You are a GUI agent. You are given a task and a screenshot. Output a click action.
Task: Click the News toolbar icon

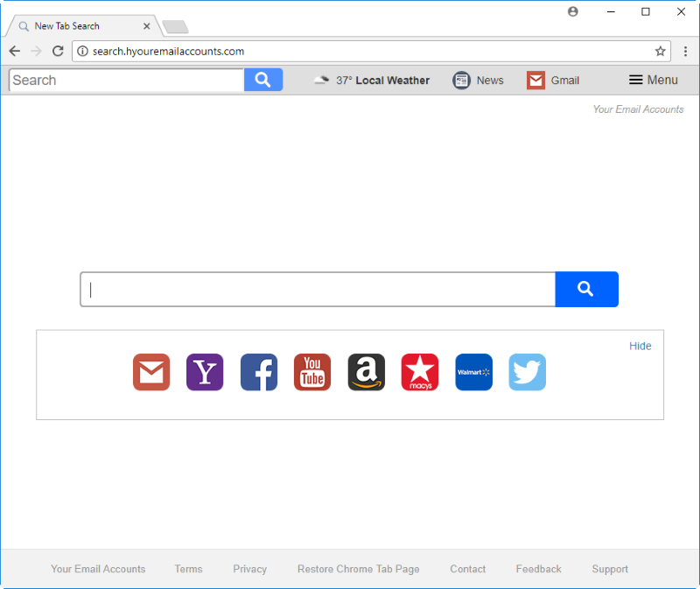point(462,81)
